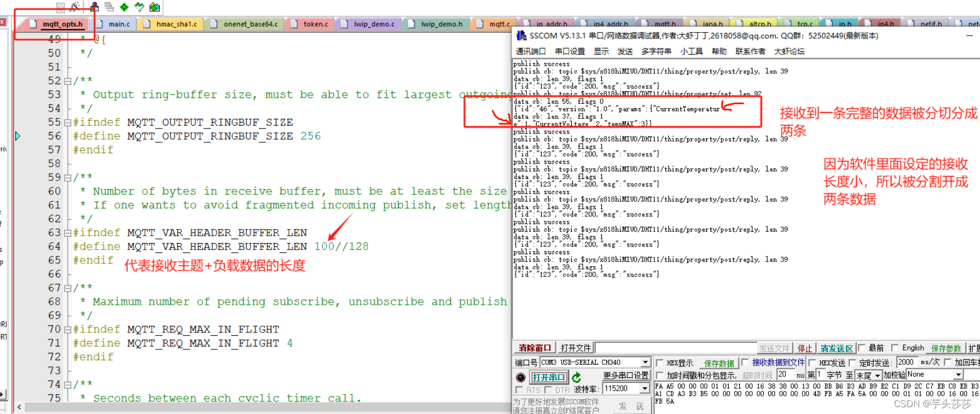980x414 pixels.
Task: Click the options wand icon in Keil toolbar
Action: pyautogui.click(x=74, y=7)
